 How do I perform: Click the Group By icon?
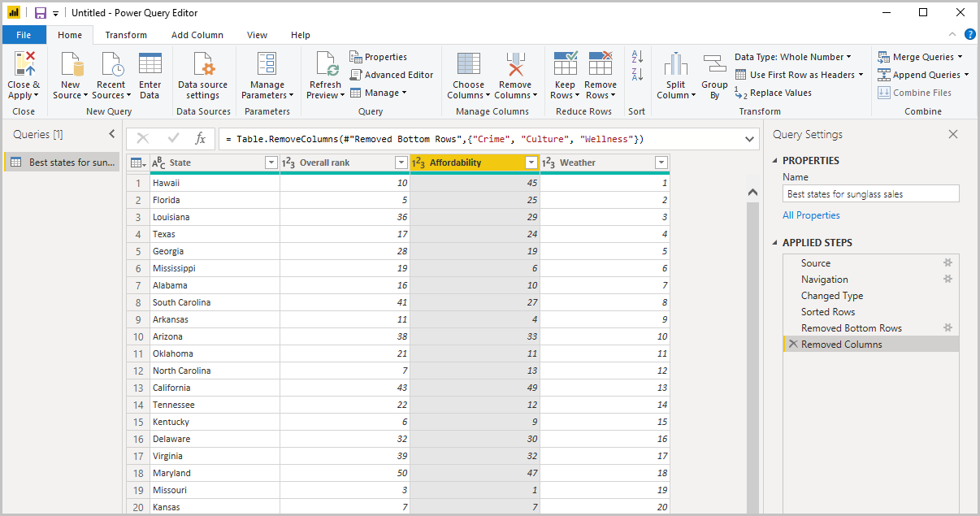click(715, 64)
